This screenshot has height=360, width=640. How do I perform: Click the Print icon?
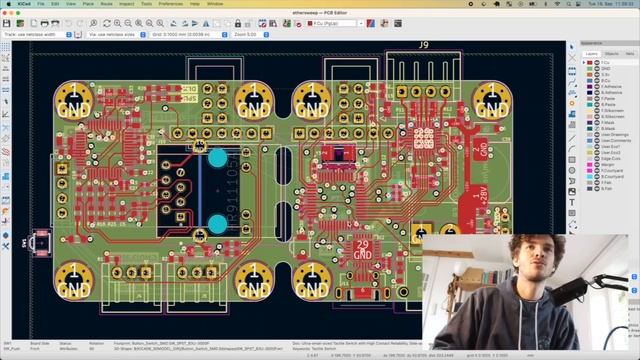pos(44,23)
